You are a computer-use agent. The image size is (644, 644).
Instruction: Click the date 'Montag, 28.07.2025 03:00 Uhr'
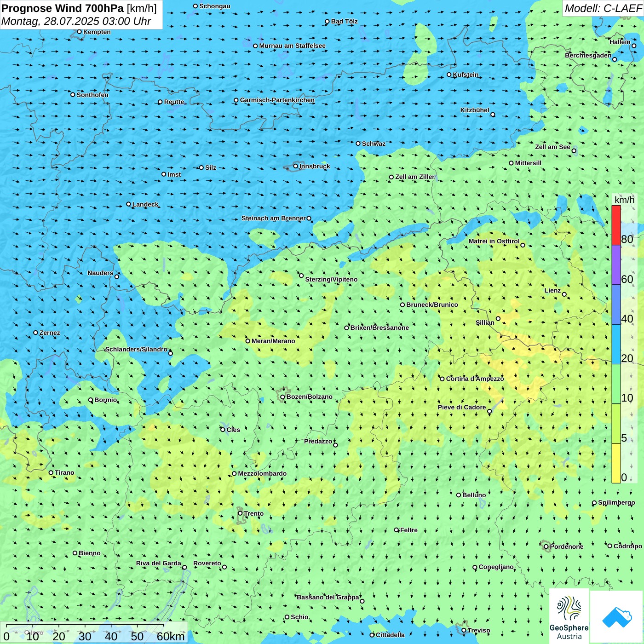coord(76,21)
